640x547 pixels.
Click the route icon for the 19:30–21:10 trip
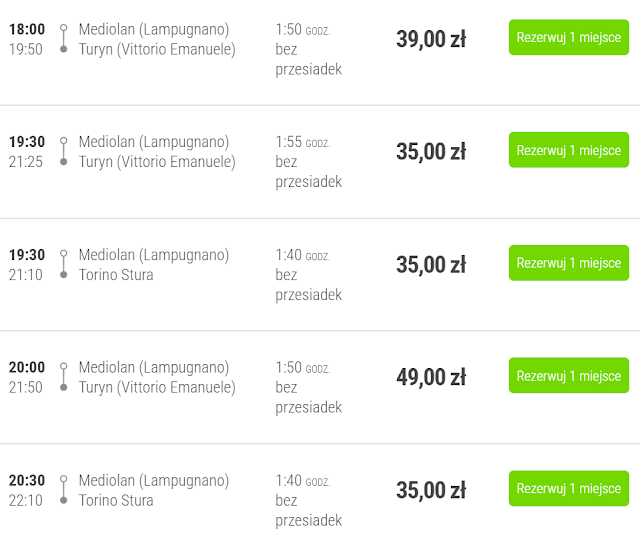pos(63,264)
